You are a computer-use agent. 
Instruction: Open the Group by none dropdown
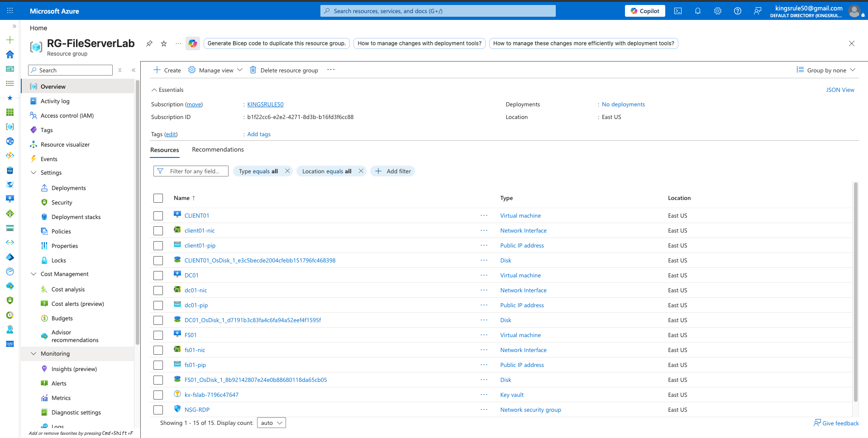coord(826,70)
